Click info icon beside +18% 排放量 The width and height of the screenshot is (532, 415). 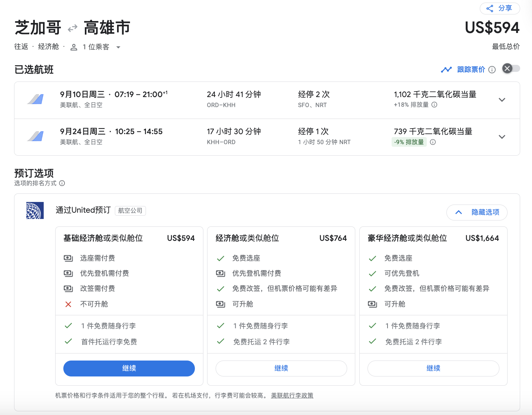click(435, 105)
